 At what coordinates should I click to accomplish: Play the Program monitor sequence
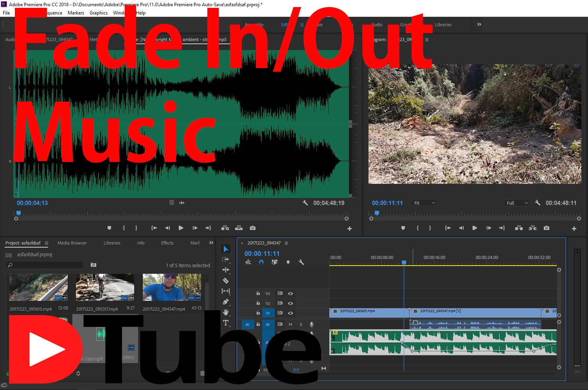pos(475,228)
